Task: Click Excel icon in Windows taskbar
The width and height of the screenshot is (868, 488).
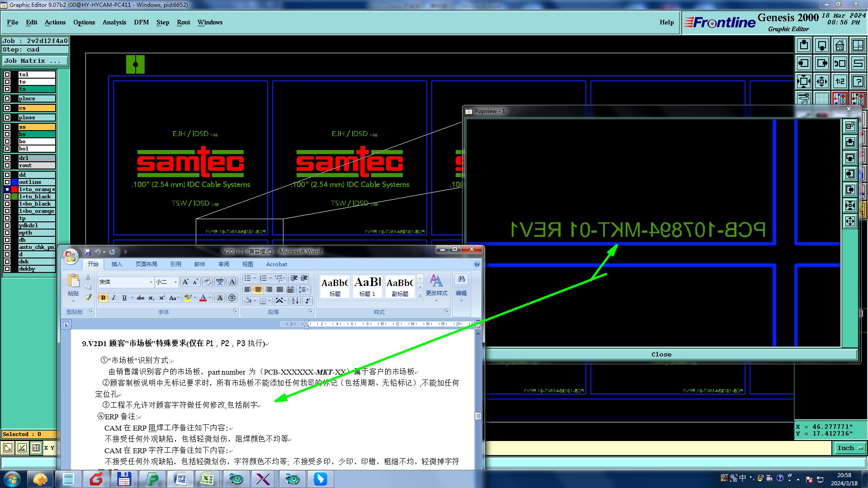Action: pos(207,479)
